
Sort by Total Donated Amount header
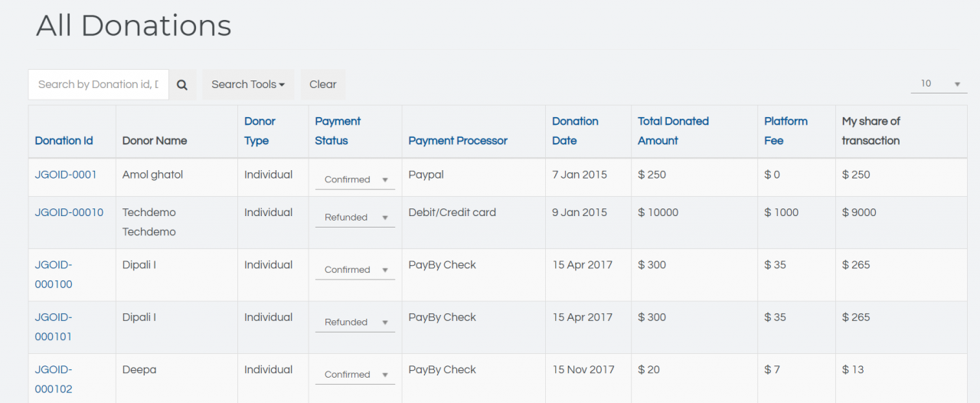pos(673,131)
